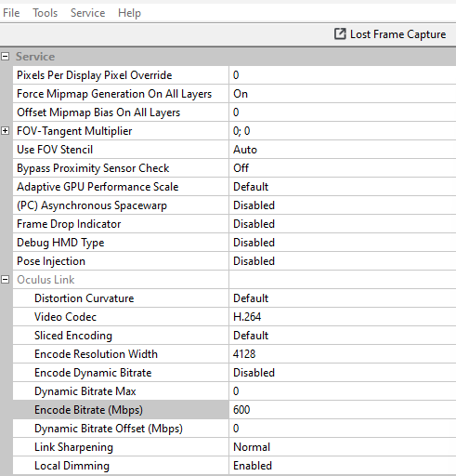This screenshot has width=456, height=476.
Task: Click the Lost Frame Capture pop-out icon
Action: click(x=340, y=33)
